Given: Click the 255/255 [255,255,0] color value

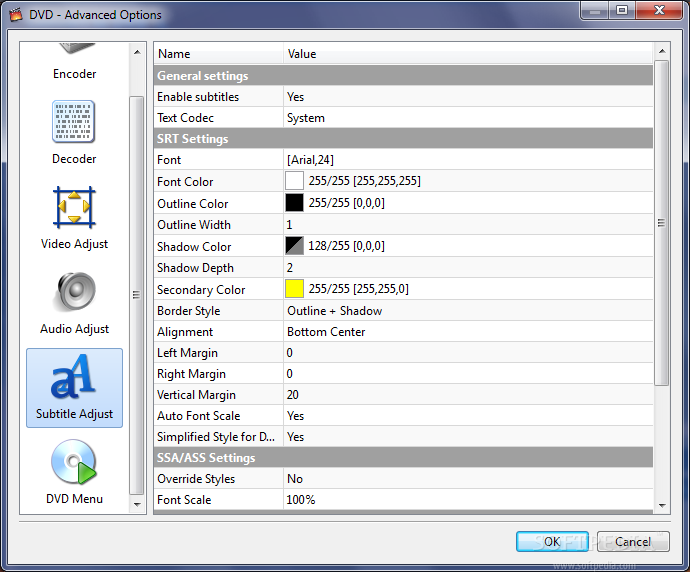Looking at the screenshot, I should pyautogui.click(x=358, y=289).
